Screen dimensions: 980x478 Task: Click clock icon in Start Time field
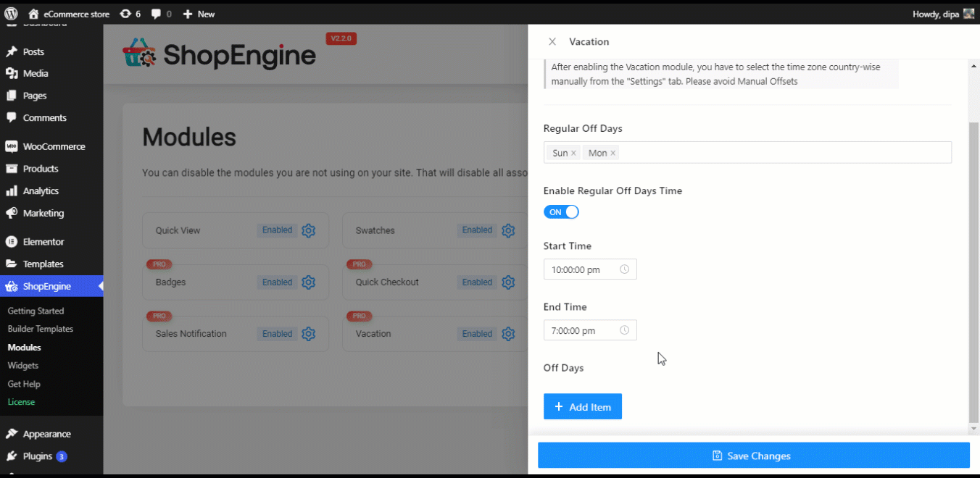624,269
